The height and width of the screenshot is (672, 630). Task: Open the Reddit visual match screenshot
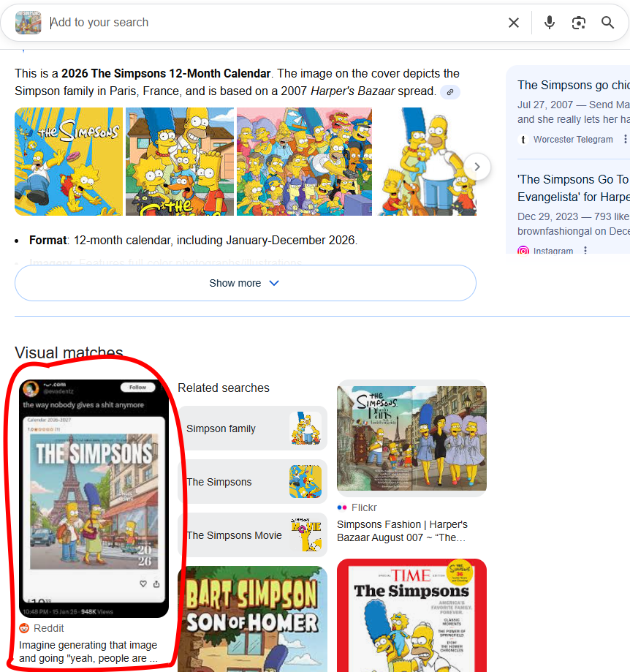94,499
